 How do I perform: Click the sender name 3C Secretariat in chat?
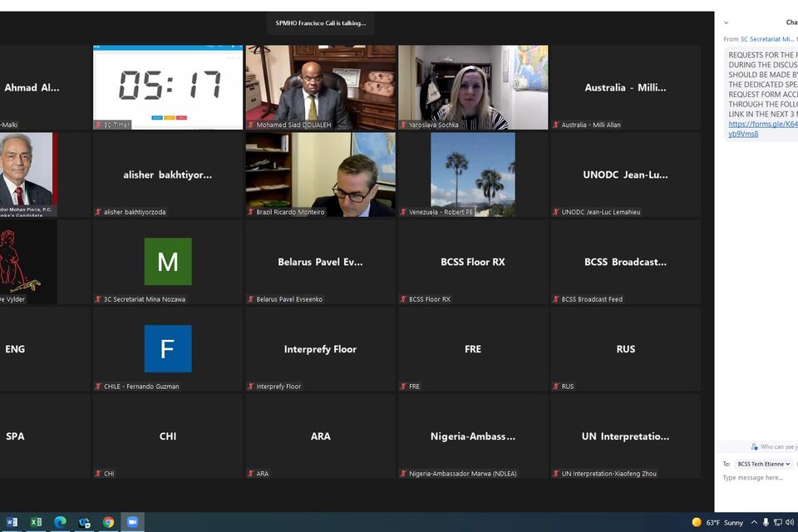pos(766,39)
